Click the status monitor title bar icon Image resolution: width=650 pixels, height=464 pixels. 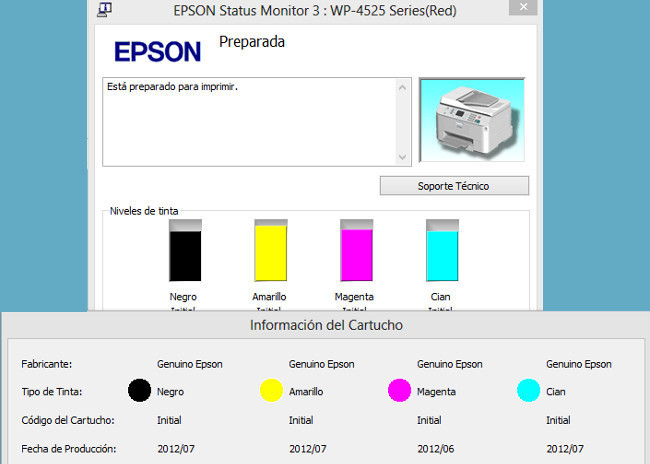[104, 9]
